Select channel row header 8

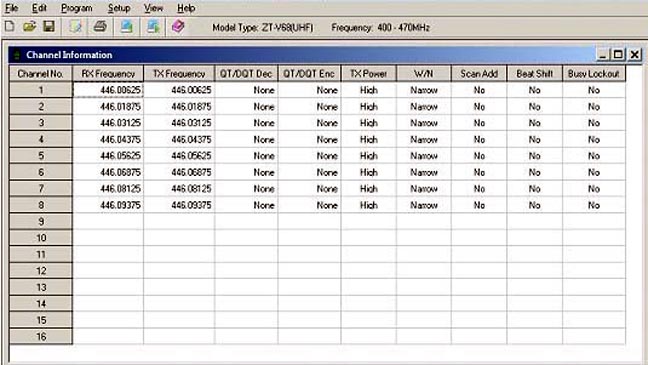tap(40, 205)
